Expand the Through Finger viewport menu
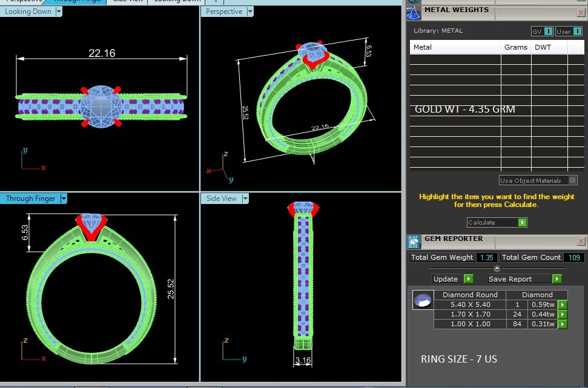This screenshot has width=588, height=388. (x=64, y=199)
